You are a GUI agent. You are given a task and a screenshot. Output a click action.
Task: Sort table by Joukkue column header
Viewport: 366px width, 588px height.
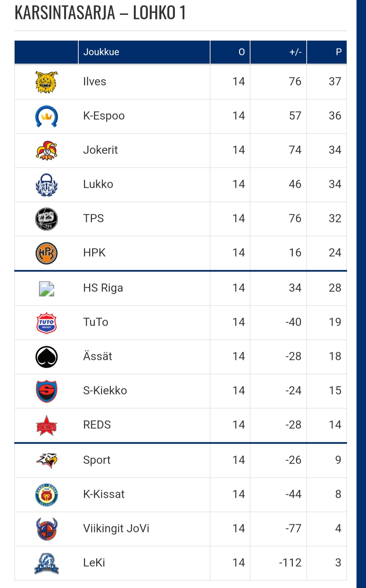click(101, 52)
